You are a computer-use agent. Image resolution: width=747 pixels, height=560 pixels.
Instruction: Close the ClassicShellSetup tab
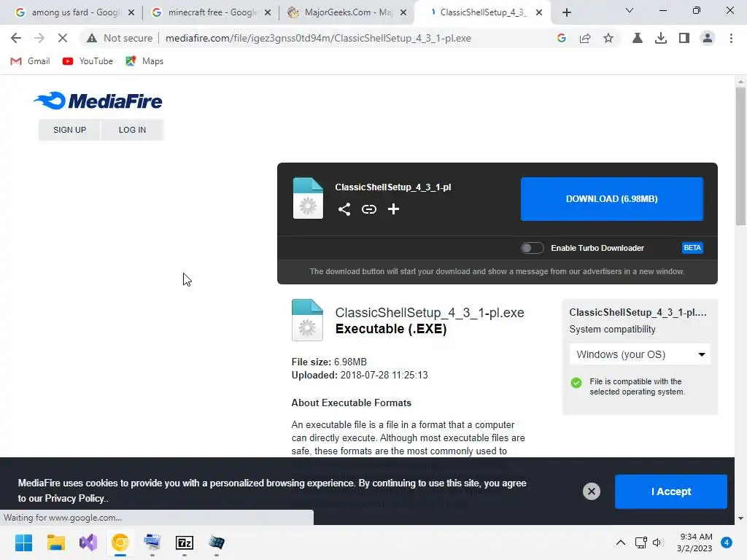click(539, 12)
